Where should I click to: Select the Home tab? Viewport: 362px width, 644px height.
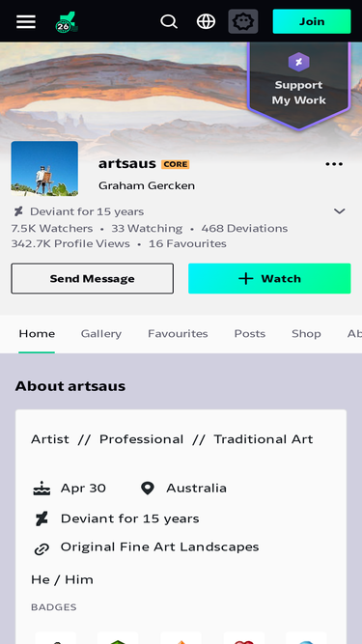click(37, 333)
